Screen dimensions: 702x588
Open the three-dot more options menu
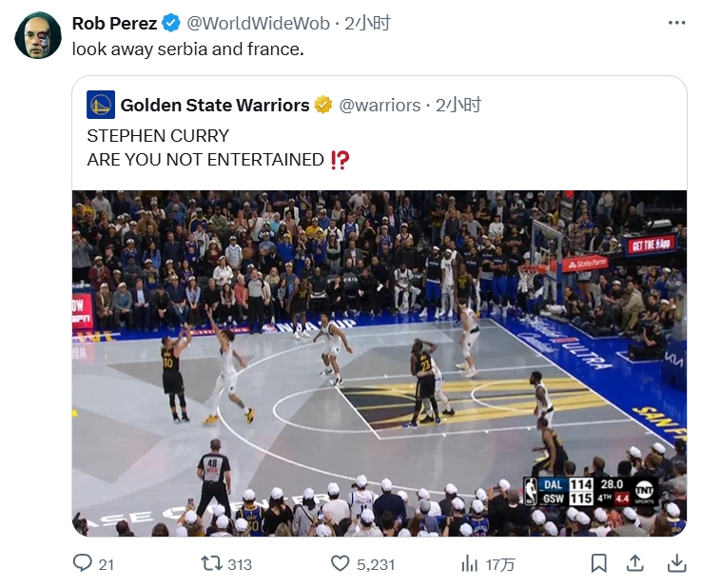tap(675, 23)
